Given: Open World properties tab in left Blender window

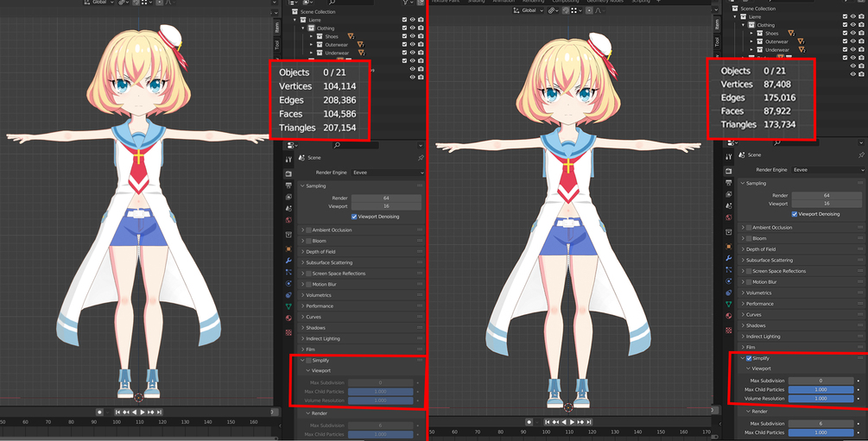Looking at the screenshot, I should tap(288, 220).
